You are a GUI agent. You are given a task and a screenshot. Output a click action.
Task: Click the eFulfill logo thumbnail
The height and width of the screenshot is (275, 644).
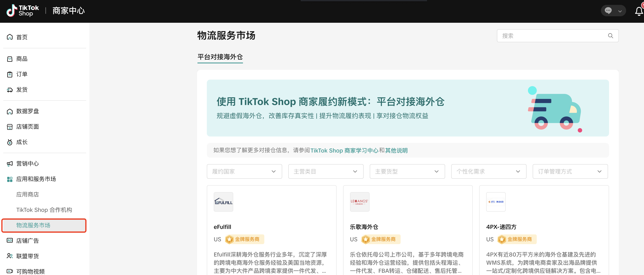(223, 202)
